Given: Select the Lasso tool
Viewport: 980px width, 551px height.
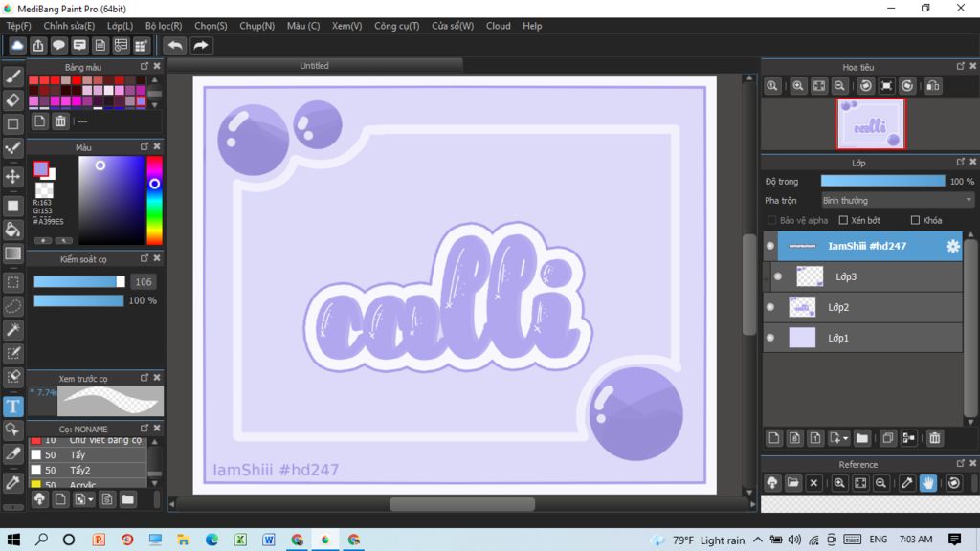Looking at the screenshot, I should 12,306.
